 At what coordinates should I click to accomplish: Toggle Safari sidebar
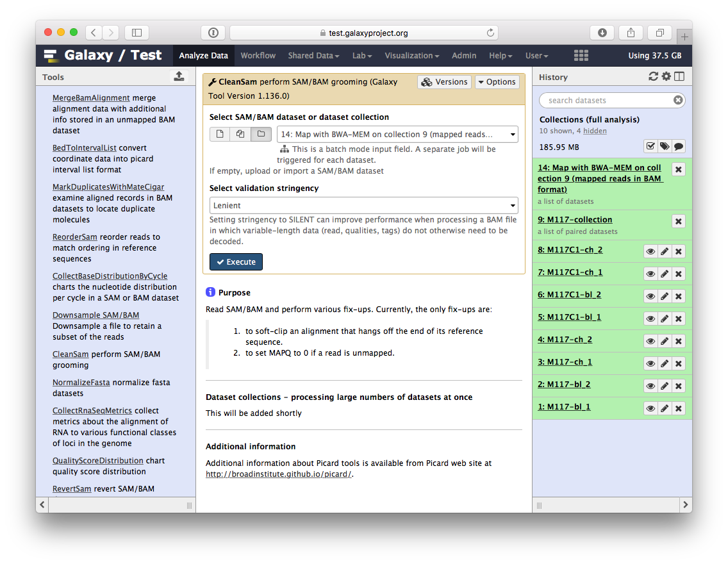136,33
